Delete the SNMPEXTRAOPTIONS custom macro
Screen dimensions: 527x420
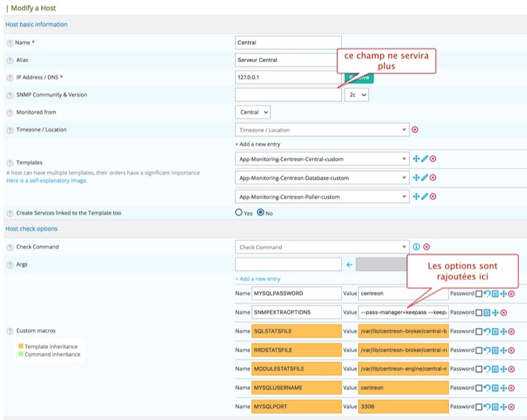click(x=503, y=313)
